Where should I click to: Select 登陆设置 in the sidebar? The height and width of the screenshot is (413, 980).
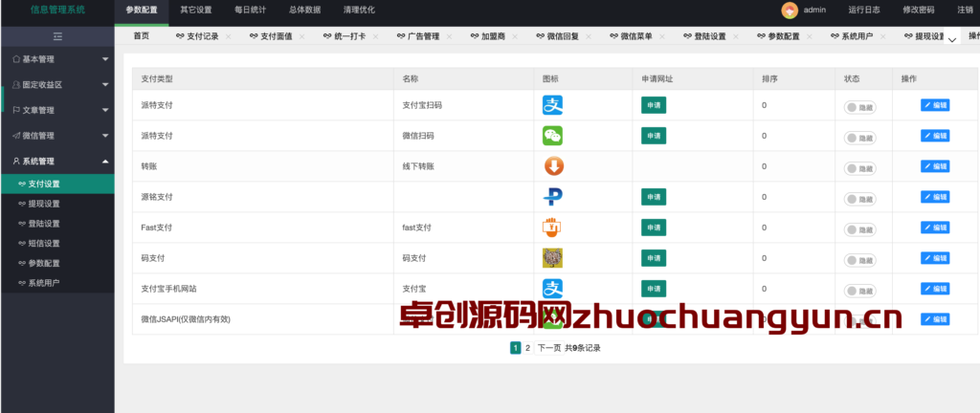[x=57, y=224]
